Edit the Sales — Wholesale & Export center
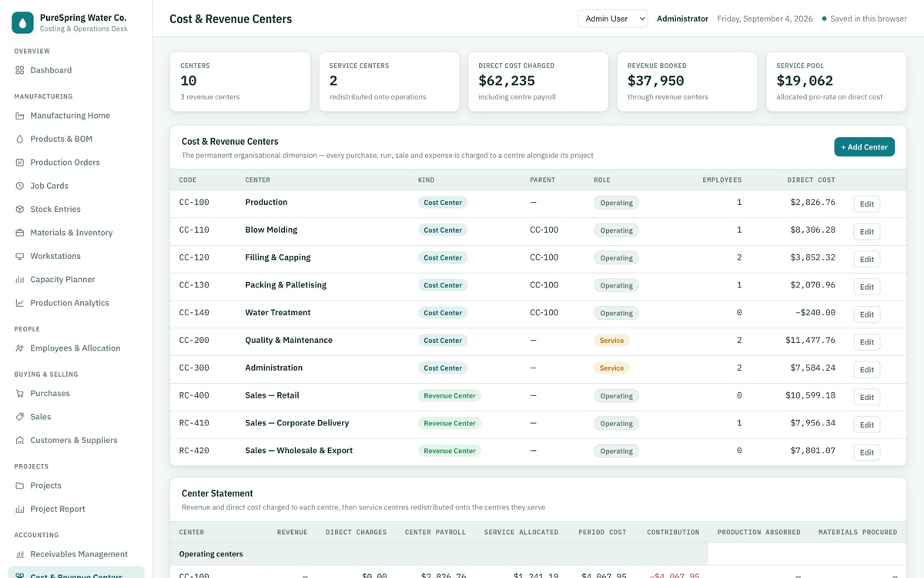 pos(866,452)
